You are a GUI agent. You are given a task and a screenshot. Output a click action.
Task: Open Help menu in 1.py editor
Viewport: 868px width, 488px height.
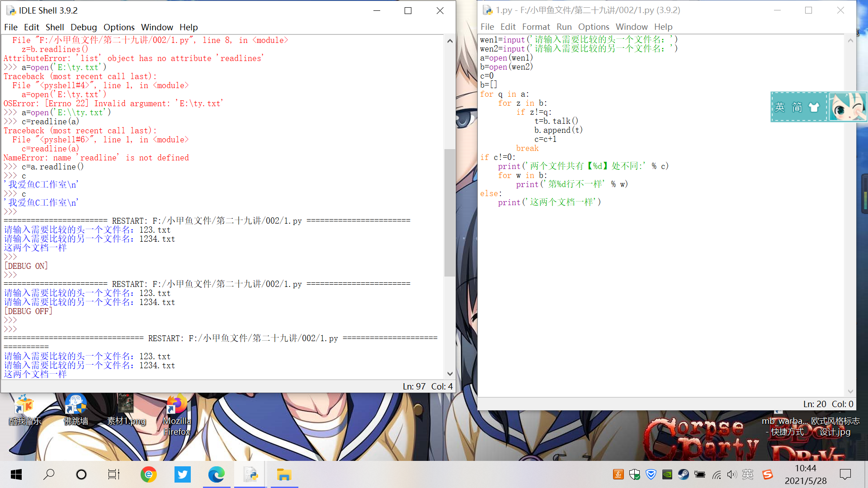[x=663, y=27]
